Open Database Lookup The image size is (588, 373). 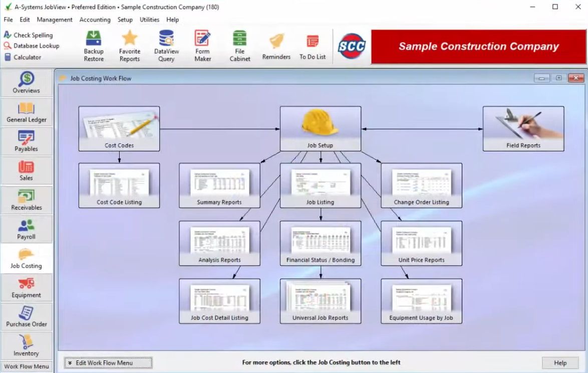(x=32, y=46)
